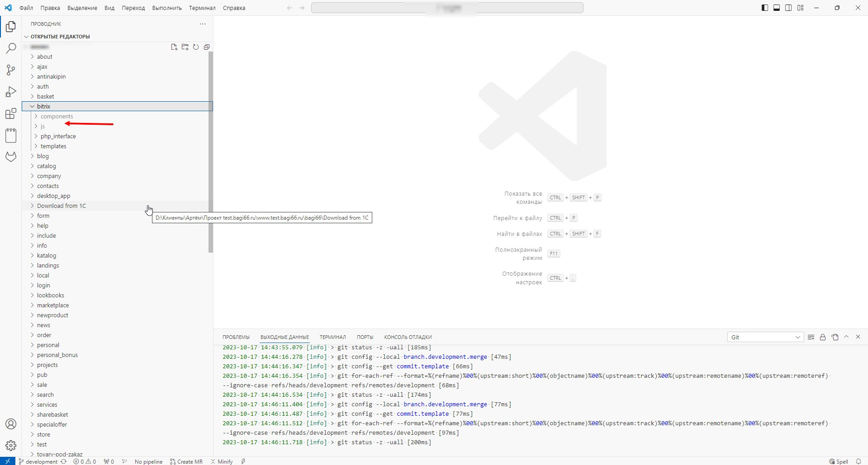The height and width of the screenshot is (465, 868).
Task: Open Customize Layout icon
Action: [x=801, y=8]
